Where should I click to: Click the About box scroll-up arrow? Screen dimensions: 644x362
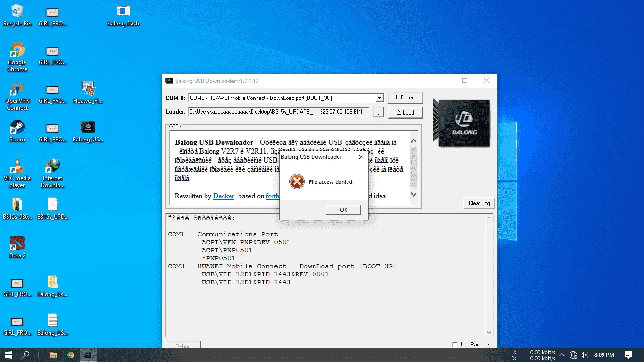click(x=413, y=140)
